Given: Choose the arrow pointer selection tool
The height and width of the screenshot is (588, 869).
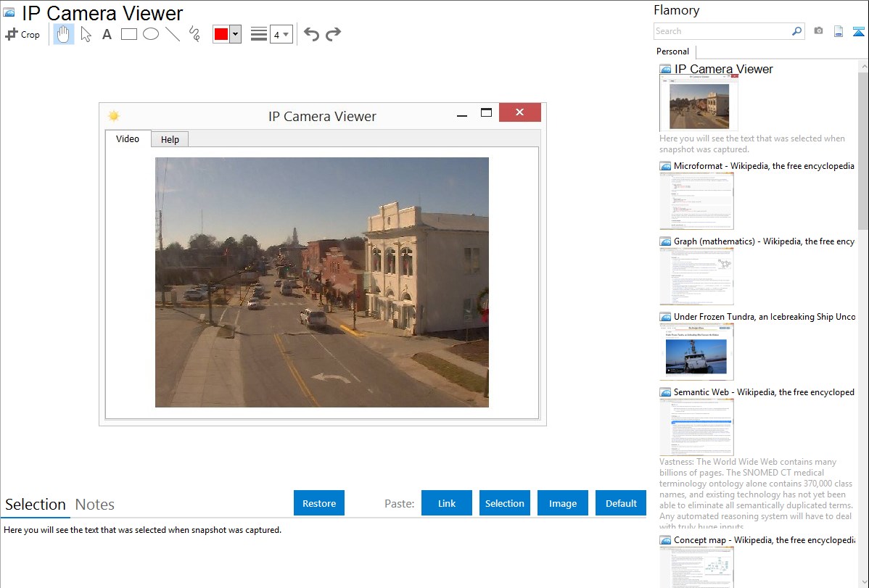Looking at the screenshot, I should click(x=86, y=34).
